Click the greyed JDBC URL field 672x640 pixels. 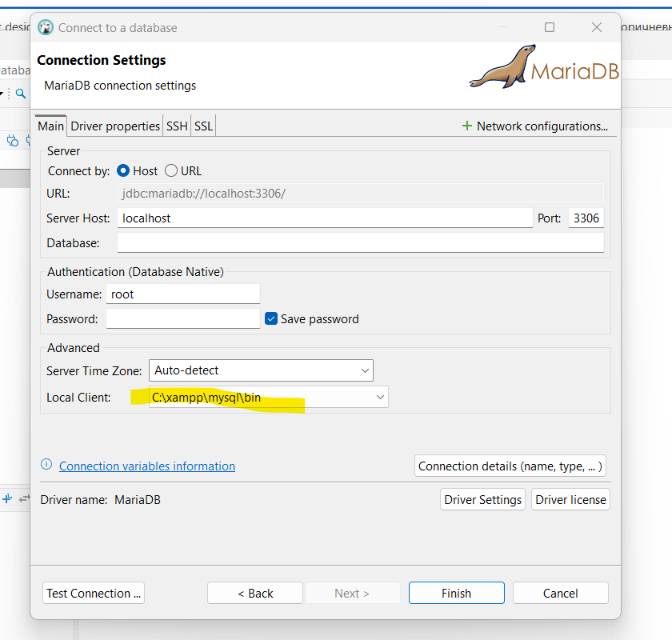coord(361,194)
